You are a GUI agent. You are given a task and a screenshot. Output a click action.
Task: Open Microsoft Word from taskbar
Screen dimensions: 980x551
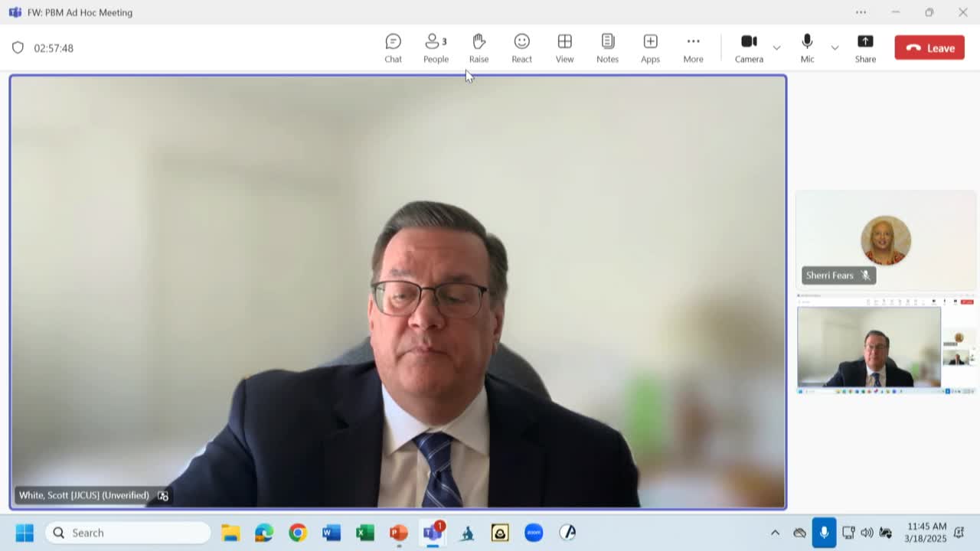click(x=332, y=533)
